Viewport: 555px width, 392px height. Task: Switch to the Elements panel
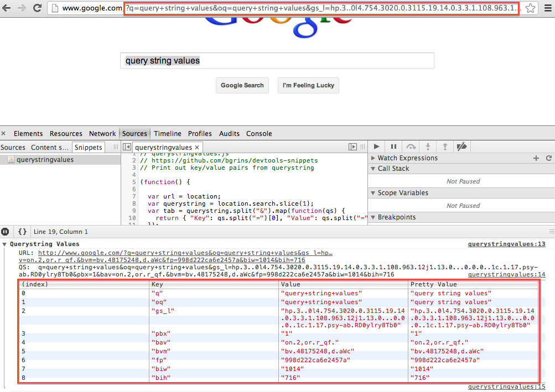point(28,133)
